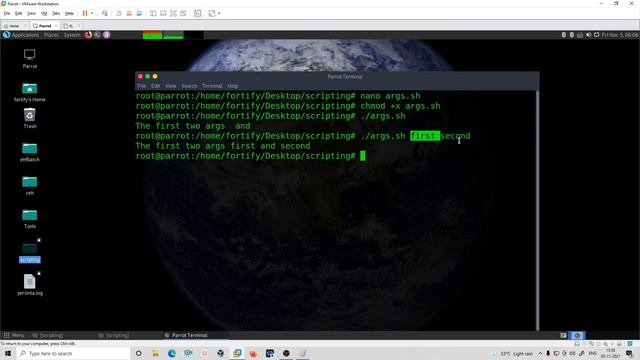Select the yersinia.log file icon
This screenshot has height=360, width=640.
click(29, 284)
